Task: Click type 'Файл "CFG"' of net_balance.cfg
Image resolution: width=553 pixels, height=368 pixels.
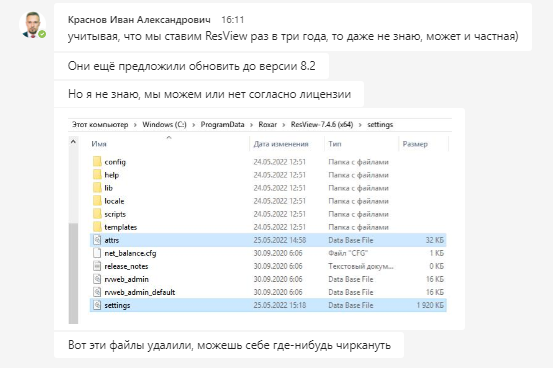Action: point(348,253)
